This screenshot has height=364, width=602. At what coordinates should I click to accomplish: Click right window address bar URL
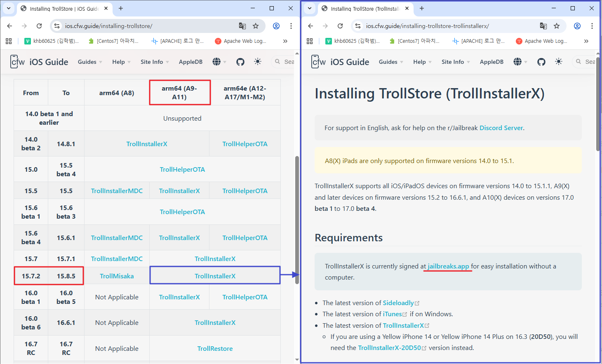click(x=427, y=26)
